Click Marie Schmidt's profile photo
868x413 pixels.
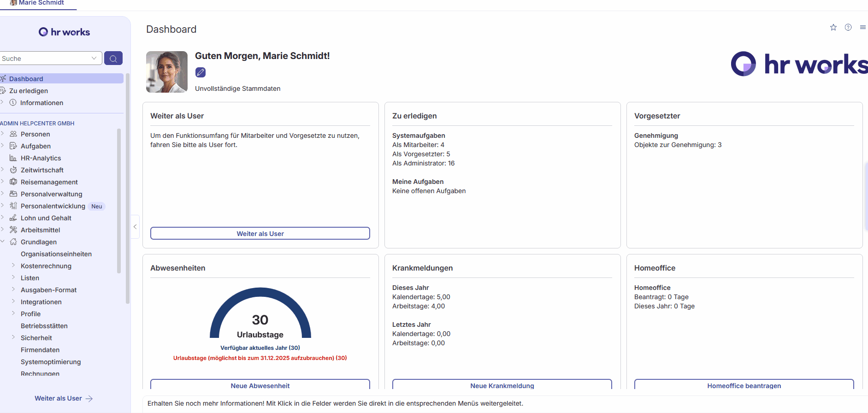tap(167, 72)
